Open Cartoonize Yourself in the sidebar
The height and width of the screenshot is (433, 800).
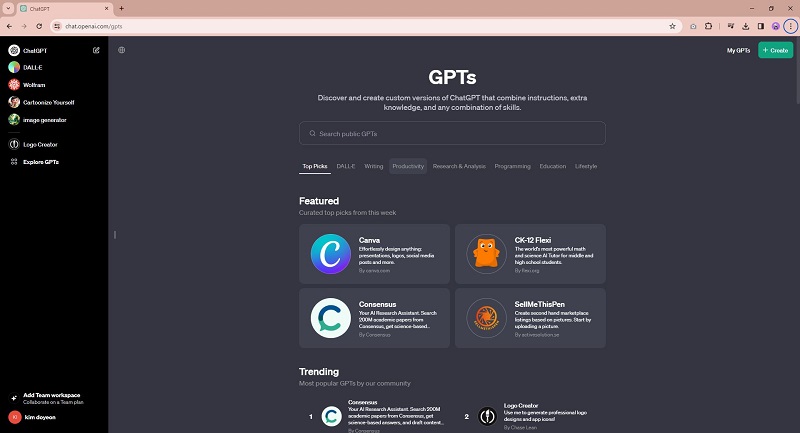48,102
